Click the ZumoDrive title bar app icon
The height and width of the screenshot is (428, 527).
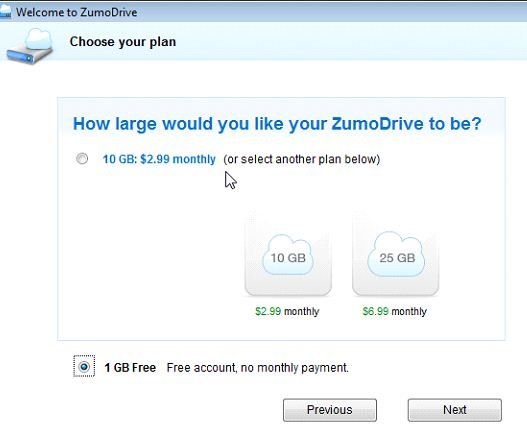pos(5,12)
